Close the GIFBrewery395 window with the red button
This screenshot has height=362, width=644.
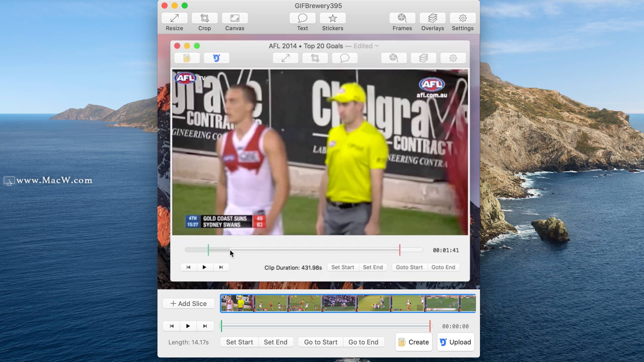click(x=165, y=6)
